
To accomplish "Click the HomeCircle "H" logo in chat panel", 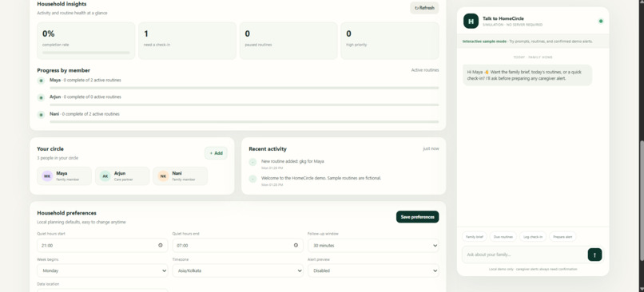I will pyautogui.click(x=471, y=21).
